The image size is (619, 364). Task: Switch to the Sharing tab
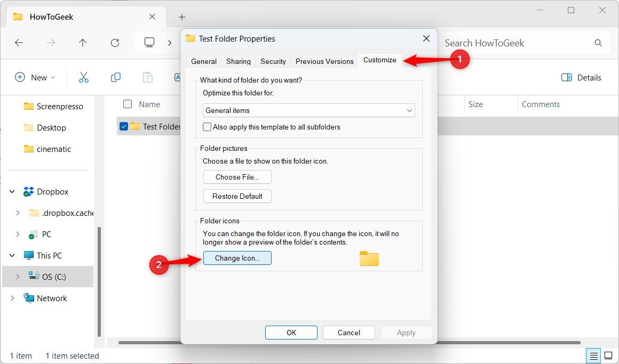click(x=239, y=61)
